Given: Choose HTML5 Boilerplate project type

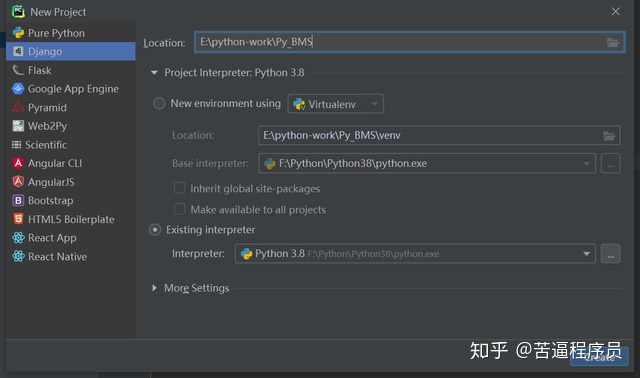Looking at the screenshot, I should 71,219.
